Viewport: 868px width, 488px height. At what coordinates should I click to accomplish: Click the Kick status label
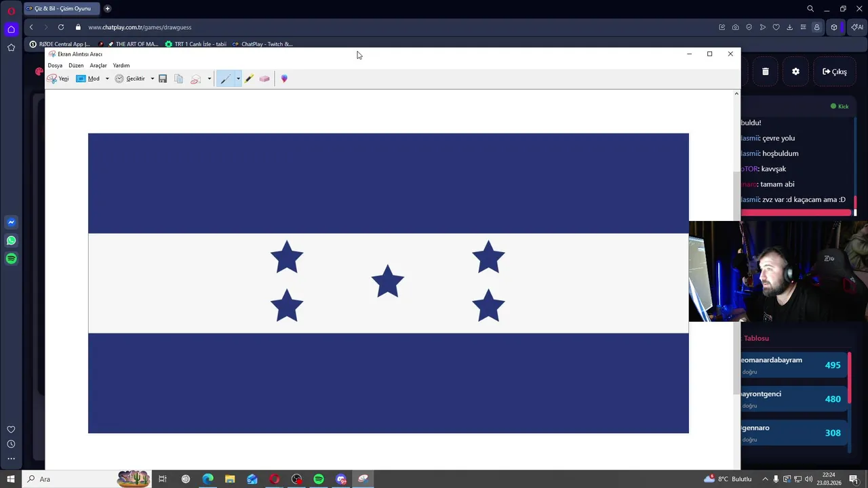[x=840, y=106]
